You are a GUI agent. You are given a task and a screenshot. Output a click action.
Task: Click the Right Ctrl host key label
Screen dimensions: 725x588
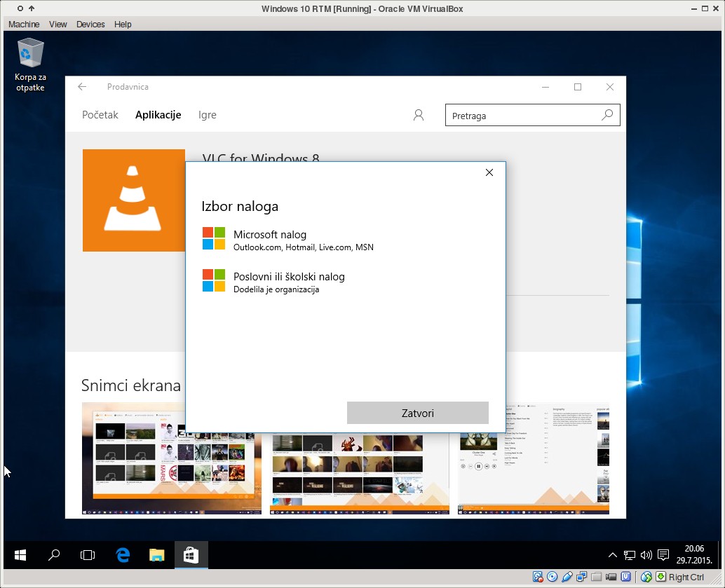pos(686,577)
